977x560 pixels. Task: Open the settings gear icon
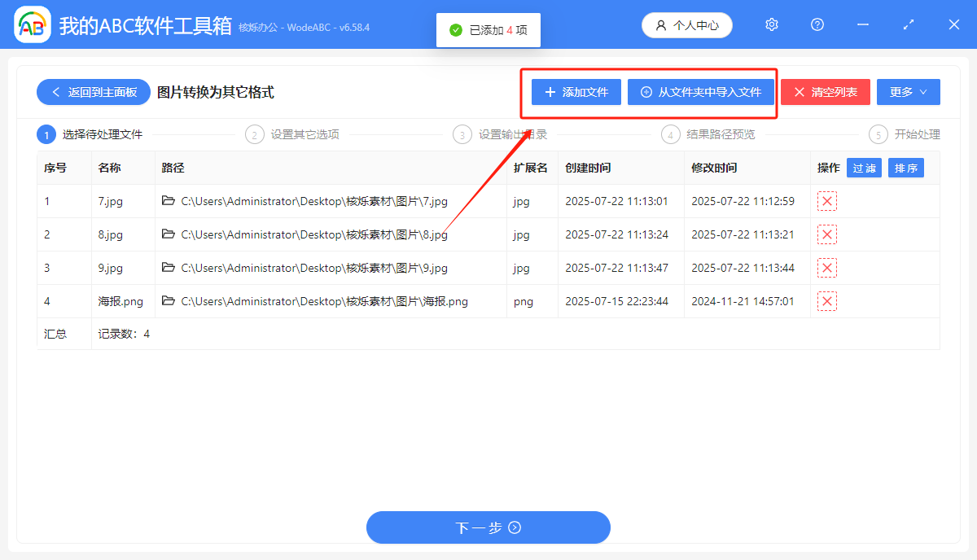click(x=771, y=24)
